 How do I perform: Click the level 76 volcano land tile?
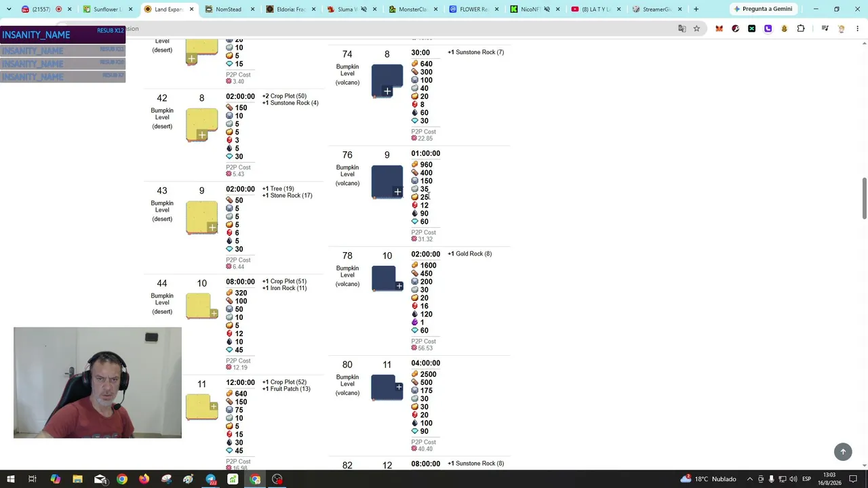point(387,182)
